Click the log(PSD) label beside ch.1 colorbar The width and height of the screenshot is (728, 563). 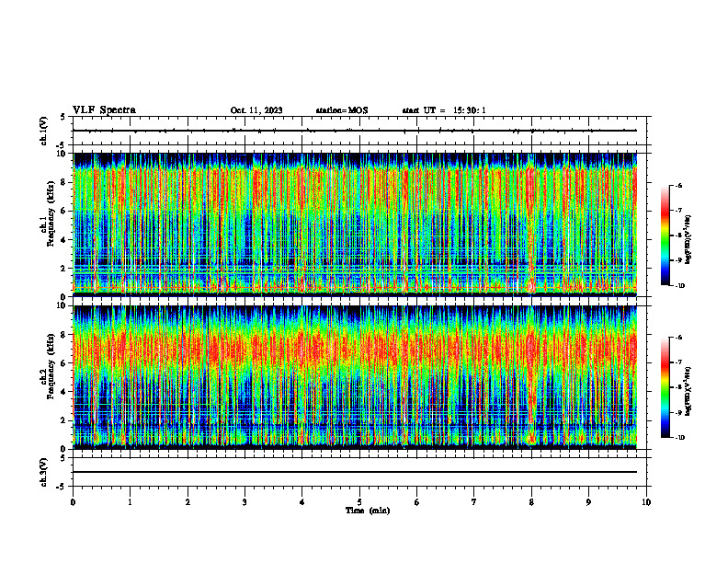point(688,240)
